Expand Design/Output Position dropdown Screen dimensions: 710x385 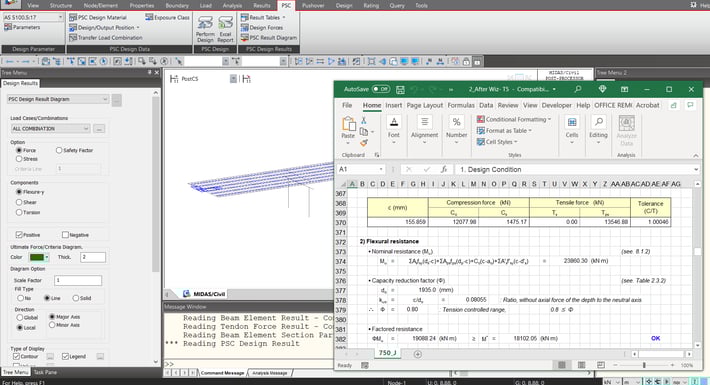[139, 28]
